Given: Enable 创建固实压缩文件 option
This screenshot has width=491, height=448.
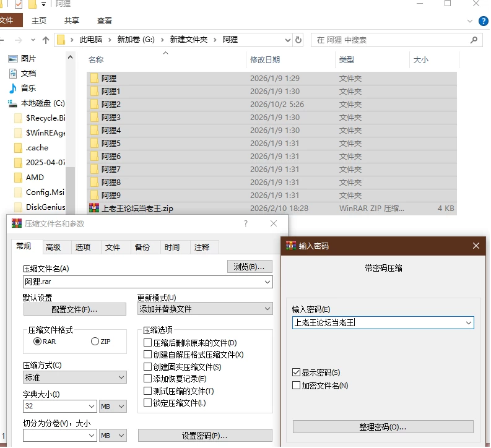Looking at the screenshot, I should (147, 367).
